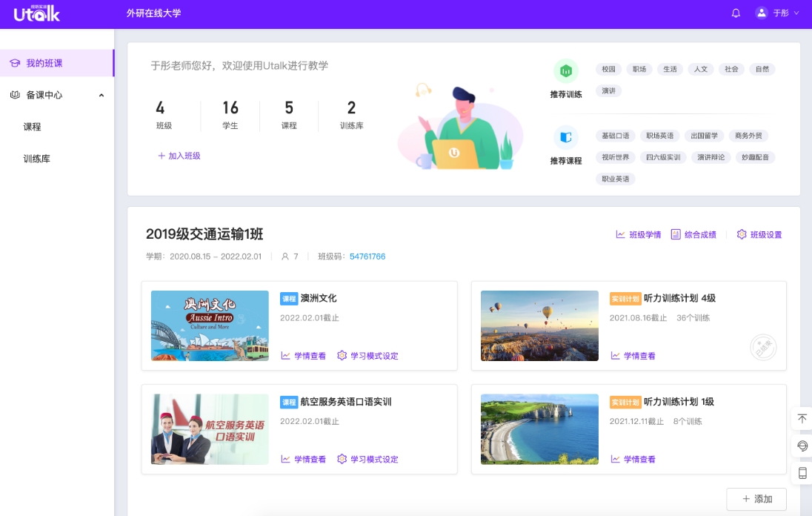
Task: Open 班级设置 class settings
Action: click(x=759, y=235)
